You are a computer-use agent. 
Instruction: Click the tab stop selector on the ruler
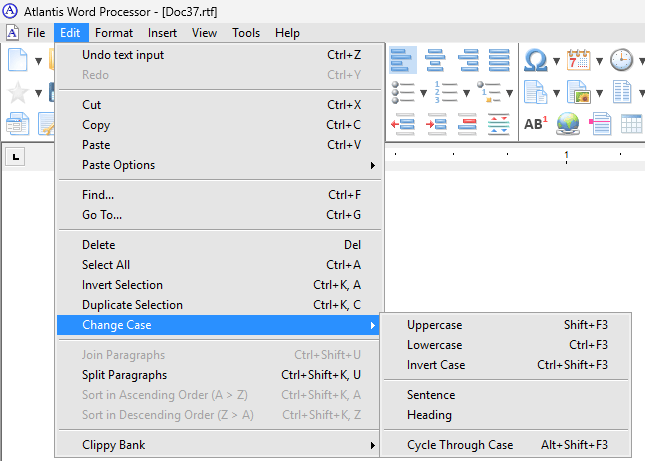click(16, 157)
